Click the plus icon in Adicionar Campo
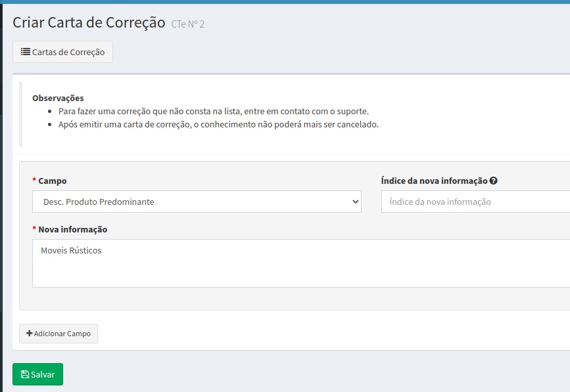The image size is (570, 392). tap(29, 334)
